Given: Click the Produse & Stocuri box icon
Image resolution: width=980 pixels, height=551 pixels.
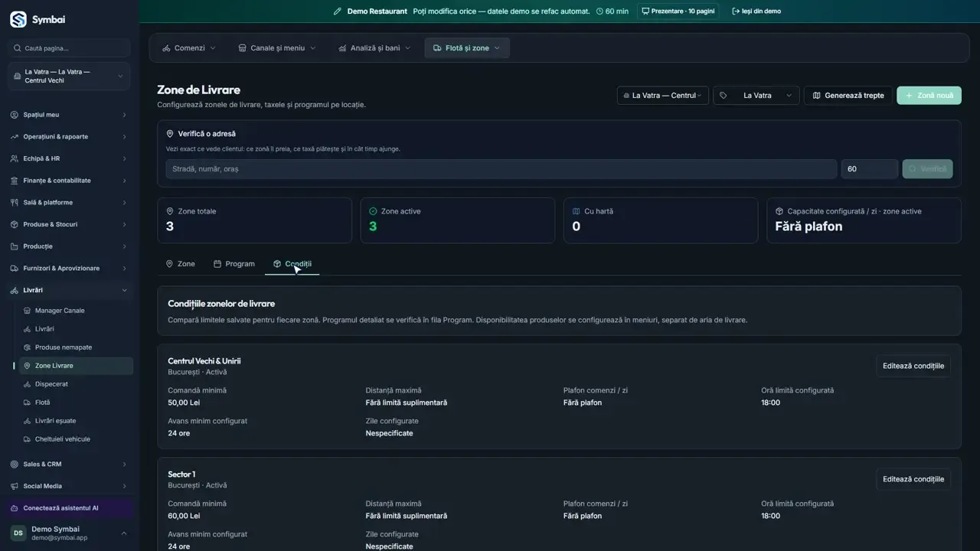Looking at the screenshot, I should point(15,224).
